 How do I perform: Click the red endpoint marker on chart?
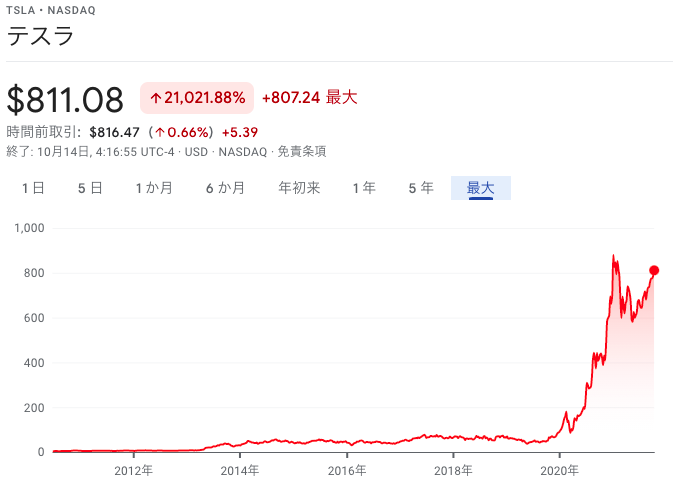click(654, 270)
